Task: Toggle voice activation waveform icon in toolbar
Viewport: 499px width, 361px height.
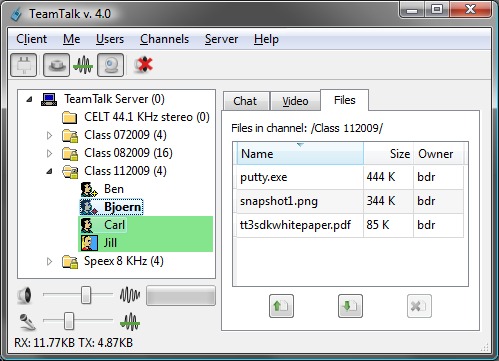Action: coord(83,65)
